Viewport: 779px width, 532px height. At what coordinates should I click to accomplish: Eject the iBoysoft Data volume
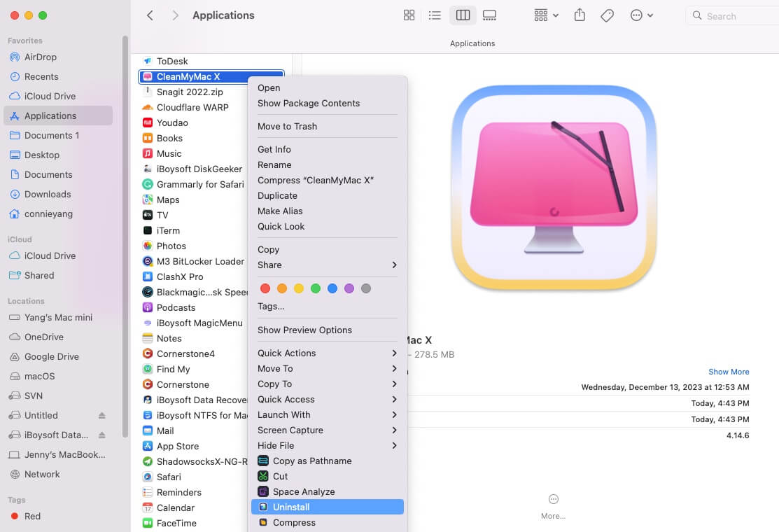click(x=102, y=435)
